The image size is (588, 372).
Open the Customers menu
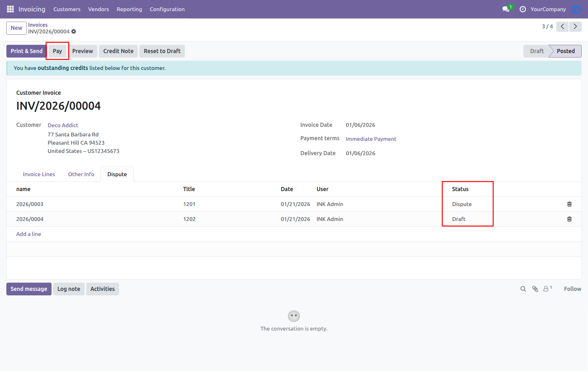[x=67, y=9]
